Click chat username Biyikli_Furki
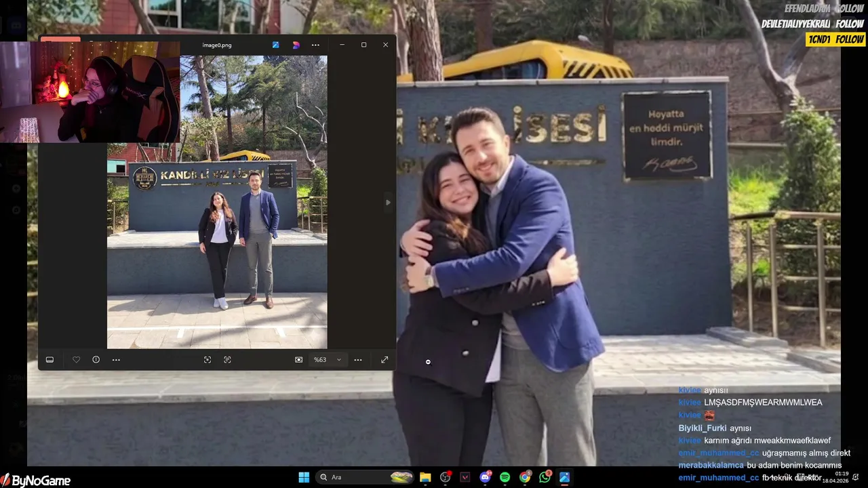 pyautogui.click(x=703, y=428)
